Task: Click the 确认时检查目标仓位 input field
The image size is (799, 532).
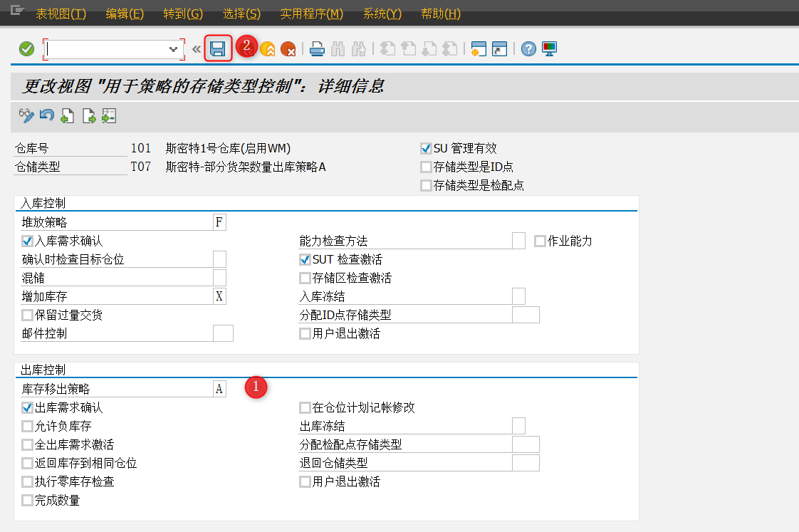Action: [219, 259]
